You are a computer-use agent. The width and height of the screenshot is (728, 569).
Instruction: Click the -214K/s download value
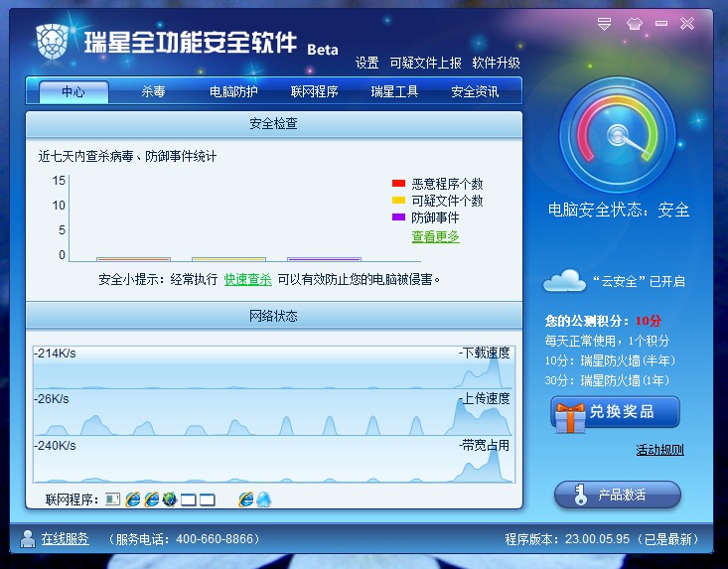[x=55, y=354]
